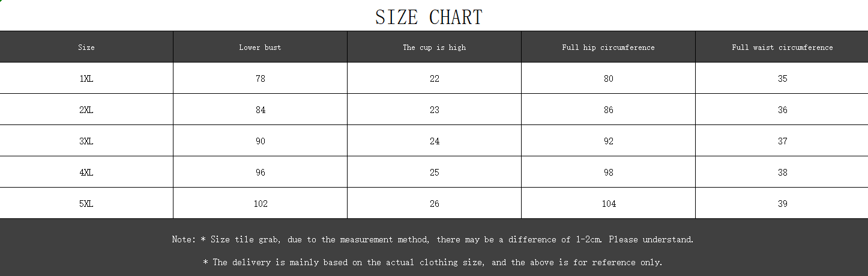
Task: Select the Full hip circumference header
Action: coord(608,48)
